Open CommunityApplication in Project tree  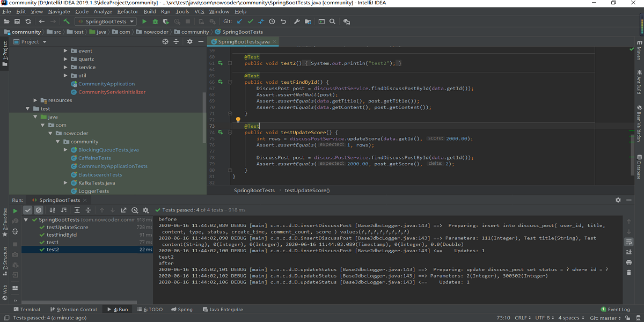pyautogui.click(x=106, y=84)
